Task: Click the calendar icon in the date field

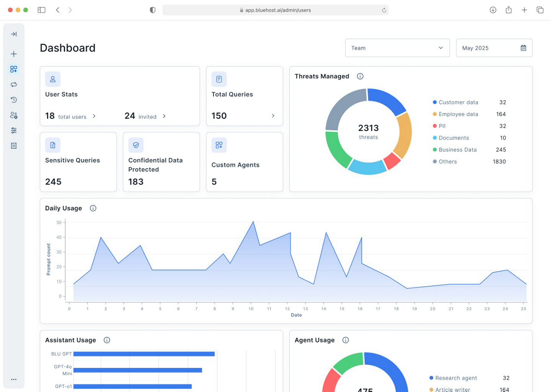Action: [523, 48]
